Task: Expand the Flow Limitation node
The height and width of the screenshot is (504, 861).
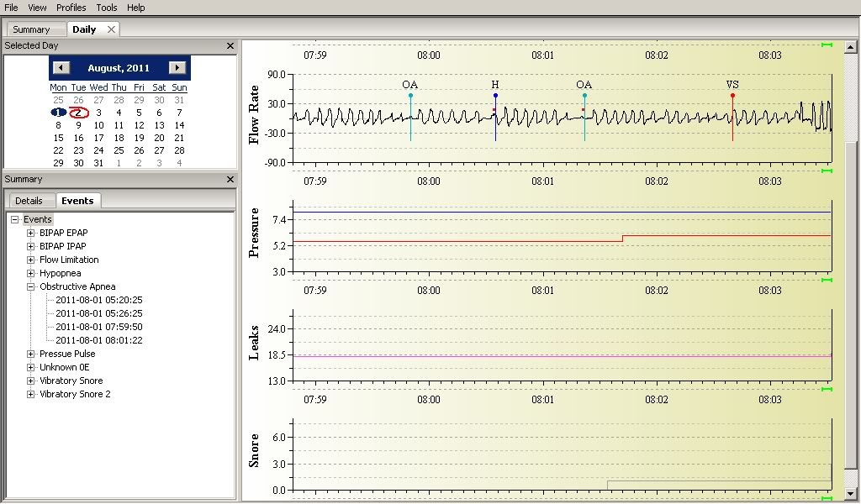Action: (31, 260)
